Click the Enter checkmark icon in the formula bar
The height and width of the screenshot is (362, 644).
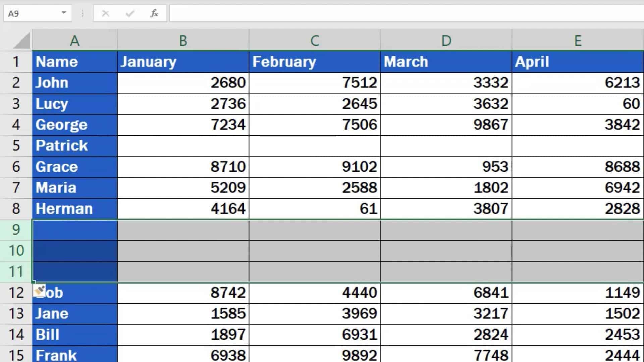[130, 14]
